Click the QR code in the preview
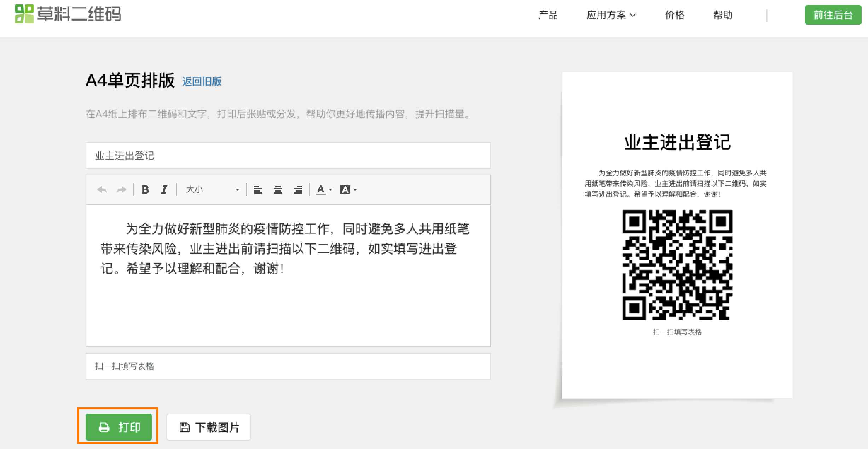This screenshot has height=449, width=868. pos(677,265)
